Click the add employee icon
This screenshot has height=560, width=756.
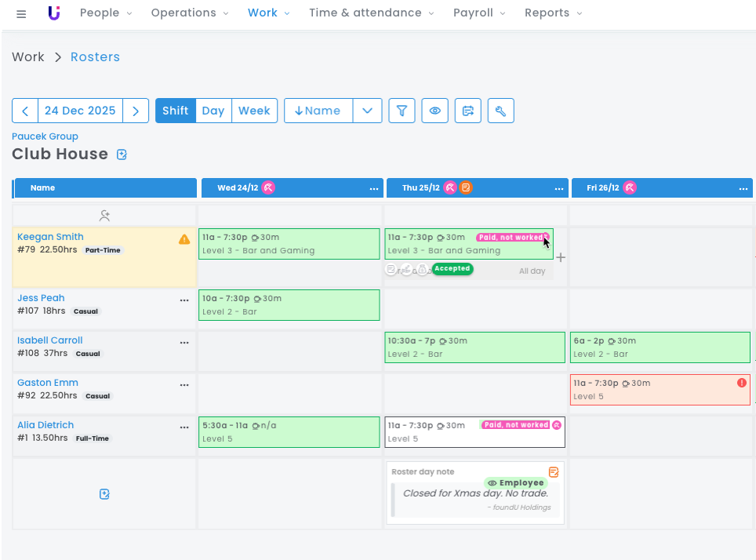pos(104,216)
